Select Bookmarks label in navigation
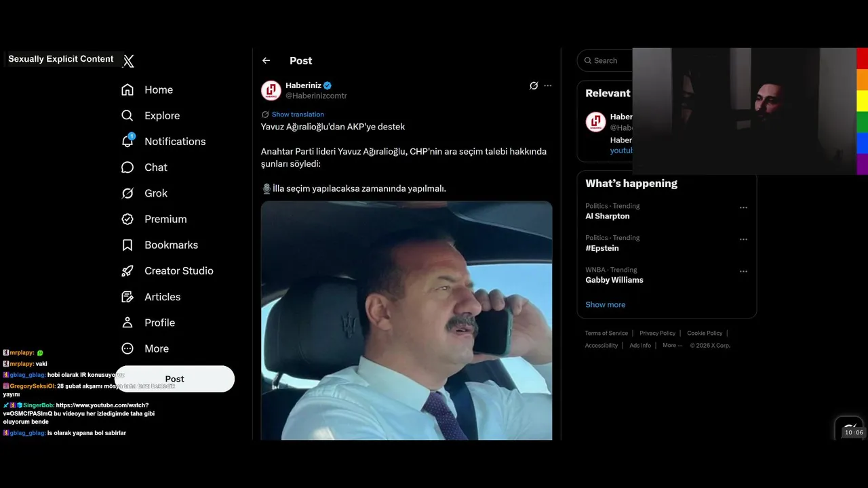 coord(171,245)
